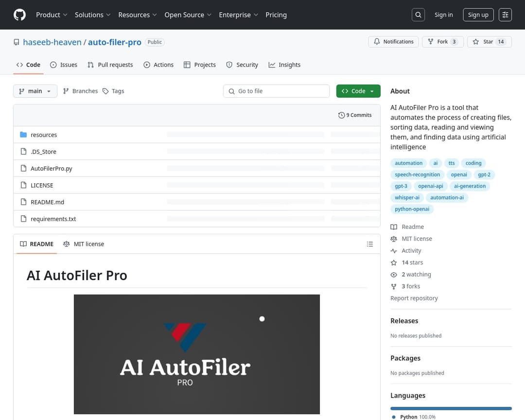Viewport: 525px width, 420px height.
Task: Click the openai-api topic tag
Action: tap(430, 186)
